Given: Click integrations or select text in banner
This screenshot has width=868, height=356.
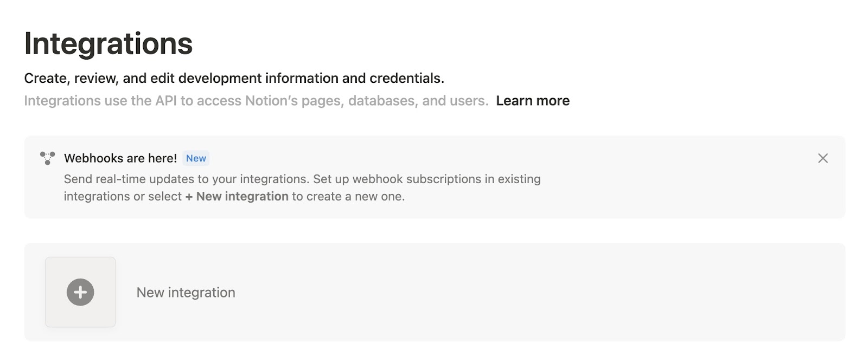Looking at the screenshot, I should (123, 196).
